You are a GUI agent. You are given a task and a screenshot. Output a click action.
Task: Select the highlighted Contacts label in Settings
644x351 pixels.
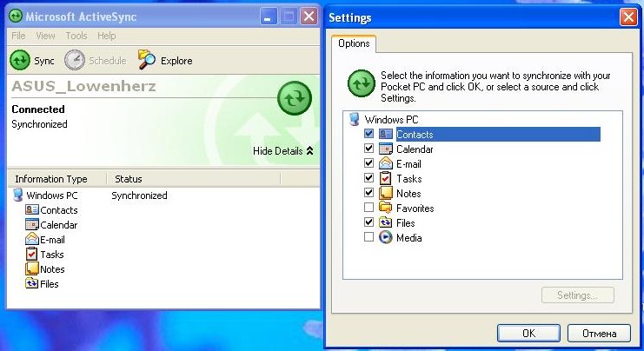415,135
